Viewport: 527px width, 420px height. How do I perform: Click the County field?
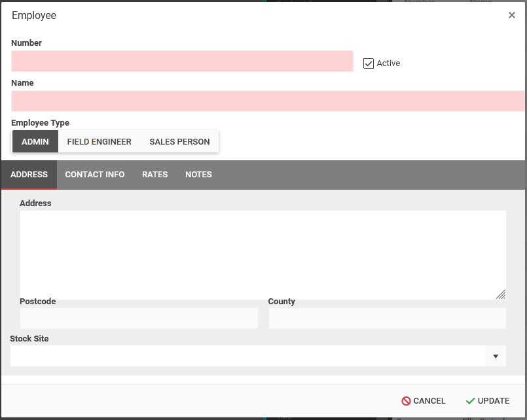(x=387, y=319)
